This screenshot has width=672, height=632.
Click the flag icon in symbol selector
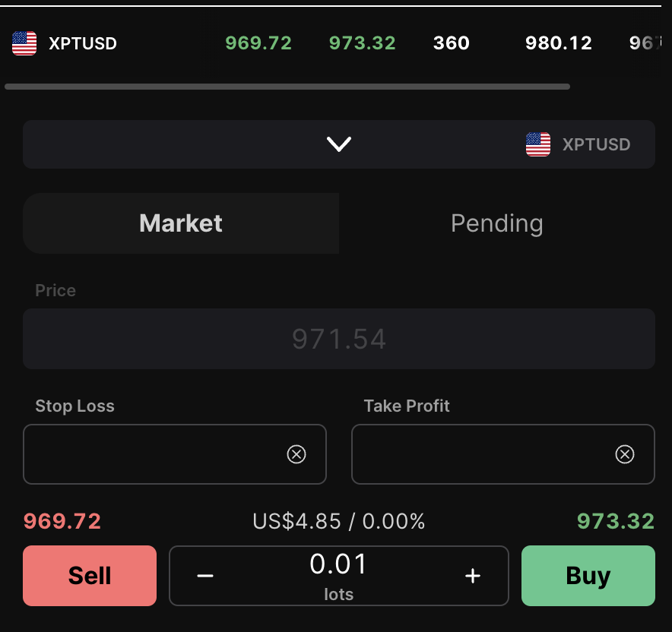coord(538,144)
